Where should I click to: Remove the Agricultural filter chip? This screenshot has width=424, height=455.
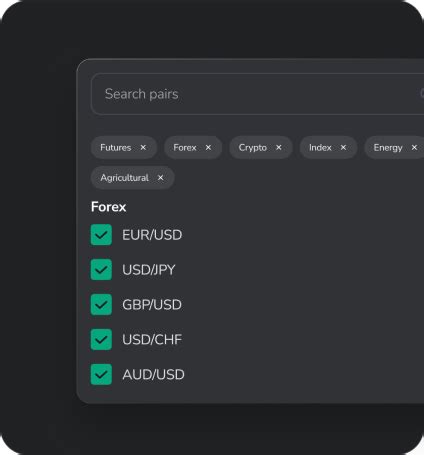point(160,178)
